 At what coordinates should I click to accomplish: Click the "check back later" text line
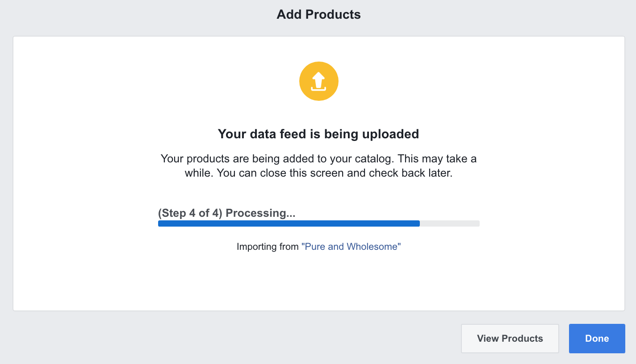point(410,173)
